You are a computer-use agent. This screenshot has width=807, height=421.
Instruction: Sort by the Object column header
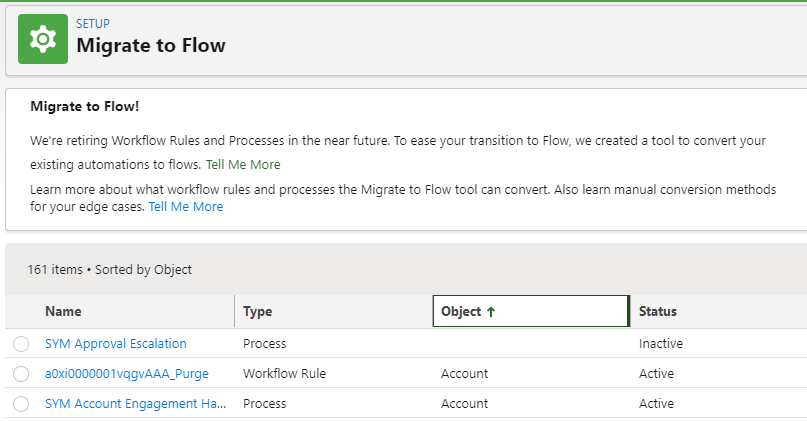click(461, 312)
